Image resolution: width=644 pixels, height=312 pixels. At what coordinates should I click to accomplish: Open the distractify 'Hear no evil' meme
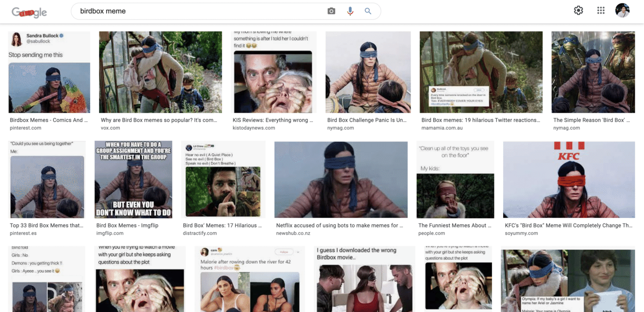(x=223, y=179)
